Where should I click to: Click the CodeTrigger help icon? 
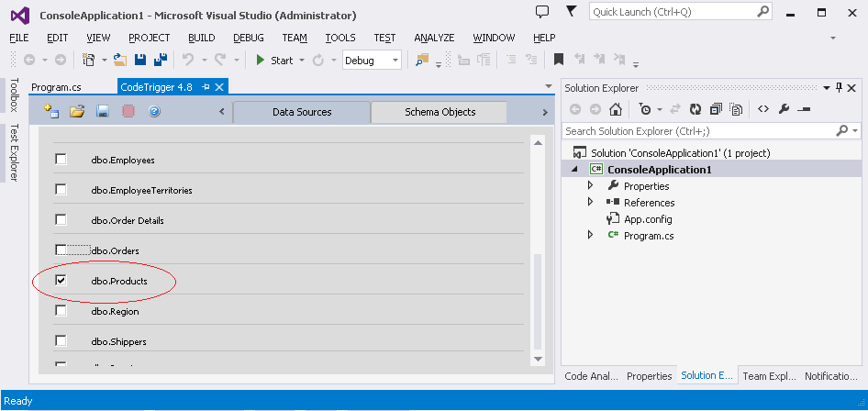tap(154, 111)
